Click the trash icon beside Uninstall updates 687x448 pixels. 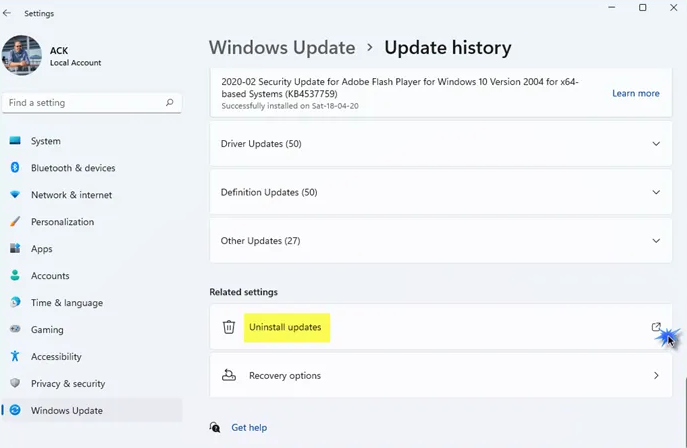pyautogui.click(x=229, y=327)
